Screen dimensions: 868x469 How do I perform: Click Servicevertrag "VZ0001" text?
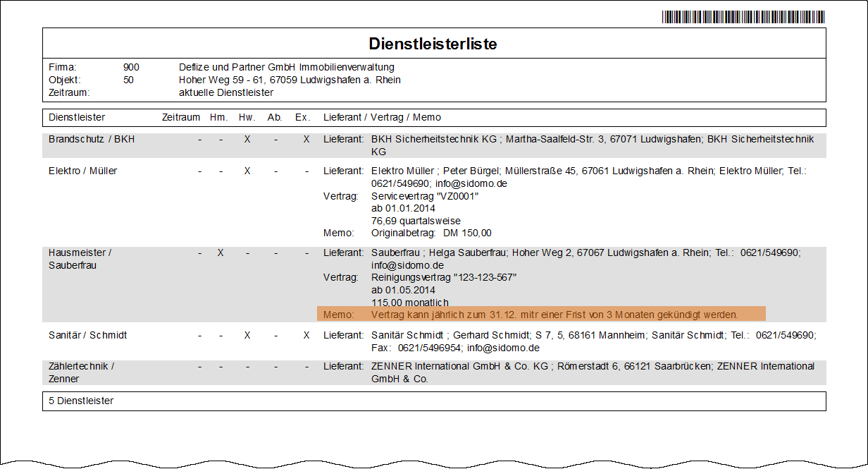425,196
